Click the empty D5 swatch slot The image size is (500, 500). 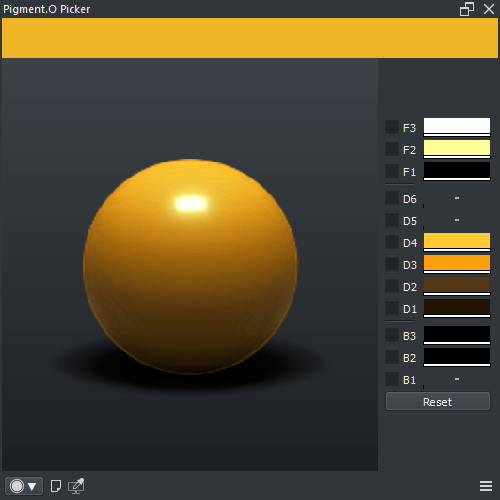457,220
